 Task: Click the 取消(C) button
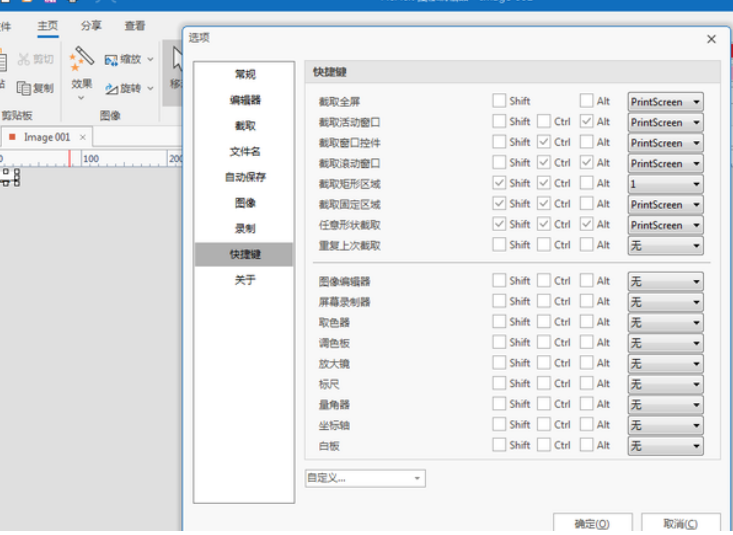(680, 524)
